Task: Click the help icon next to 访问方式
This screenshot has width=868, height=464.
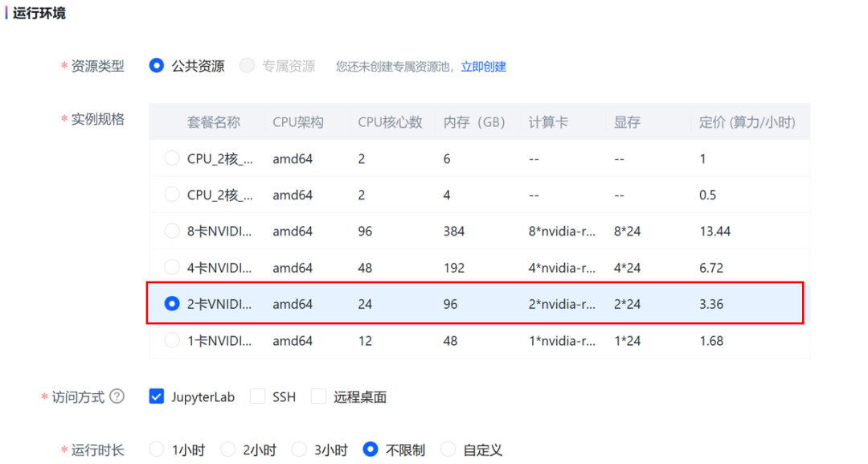Action: (117, 396)
